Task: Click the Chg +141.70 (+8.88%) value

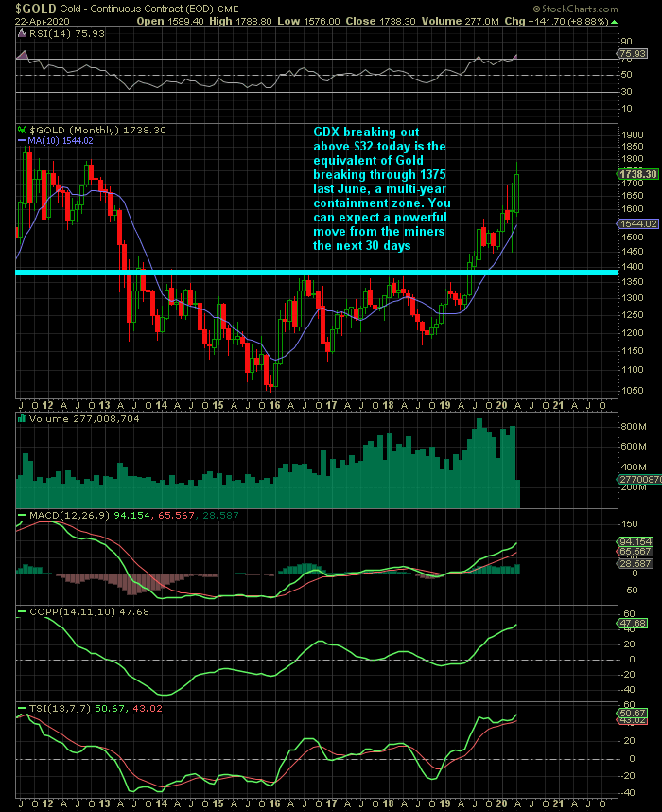Action: pyautogui.click(x=556, y=21)
